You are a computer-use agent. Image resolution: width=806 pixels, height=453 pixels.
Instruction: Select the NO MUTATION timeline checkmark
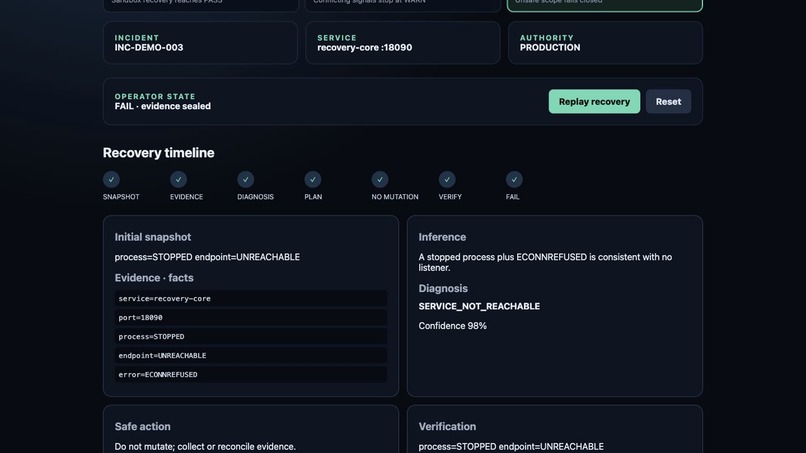click(x=380, y=179)
